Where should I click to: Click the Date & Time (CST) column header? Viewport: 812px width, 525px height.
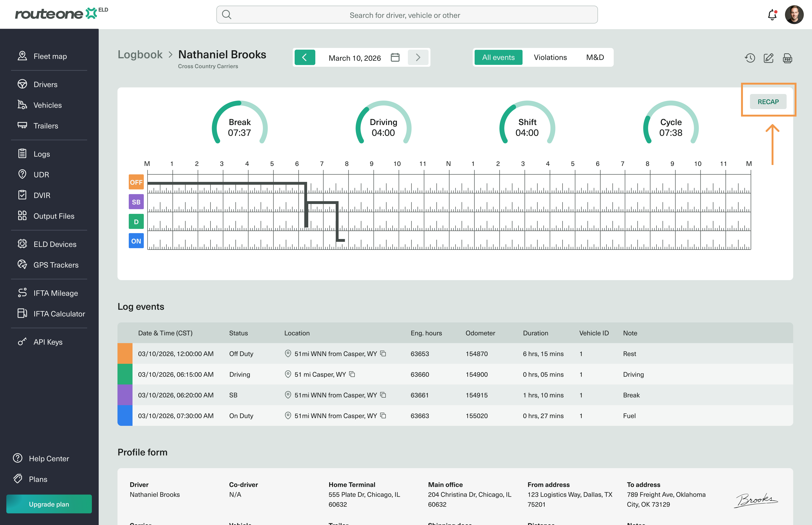[165, 333]
